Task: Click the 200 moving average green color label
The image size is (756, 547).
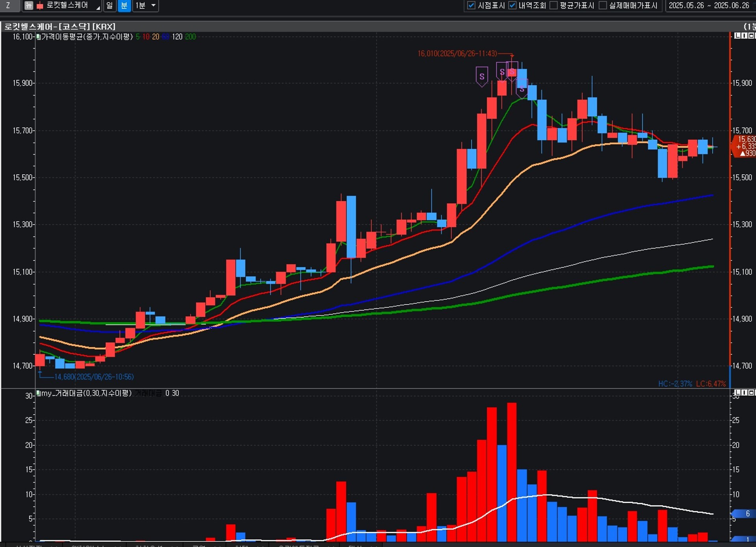Action: [190, 37]
